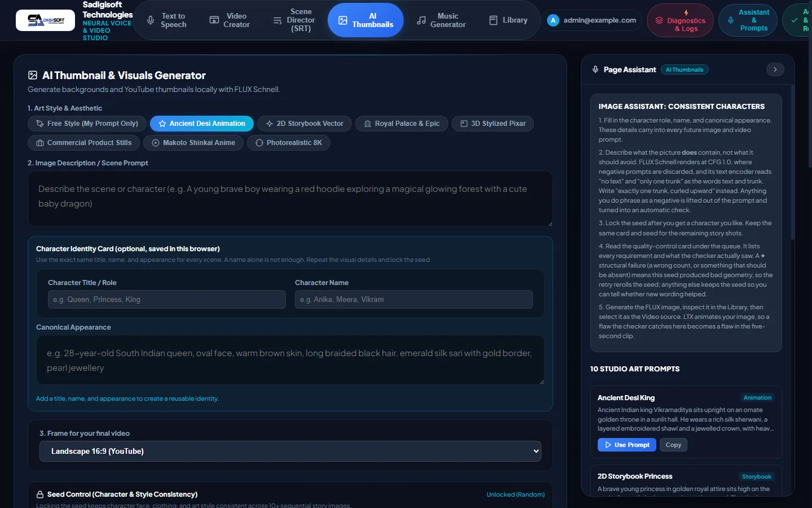812x508 pixels.
Task: Switch to Scene Director (SRT) tab
Action: [294, 20]
